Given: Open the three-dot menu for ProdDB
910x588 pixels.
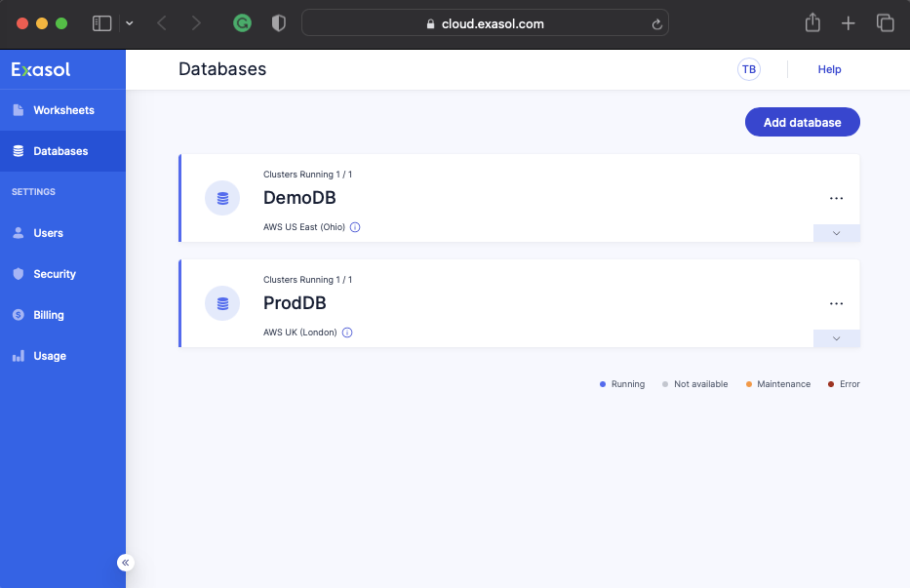Looking at the screenshot, I should [x=836, y=303].
